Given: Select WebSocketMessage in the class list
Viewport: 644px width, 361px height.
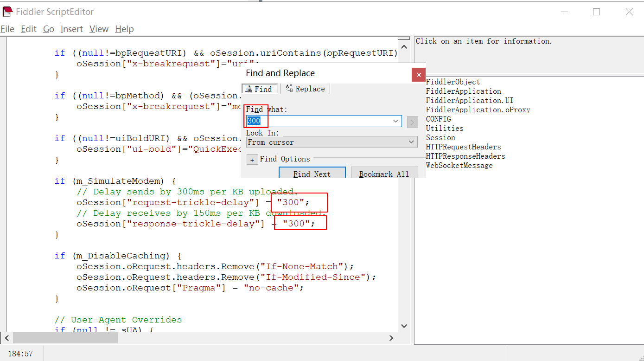Looking at the screenshot, I should click(459, 166).
